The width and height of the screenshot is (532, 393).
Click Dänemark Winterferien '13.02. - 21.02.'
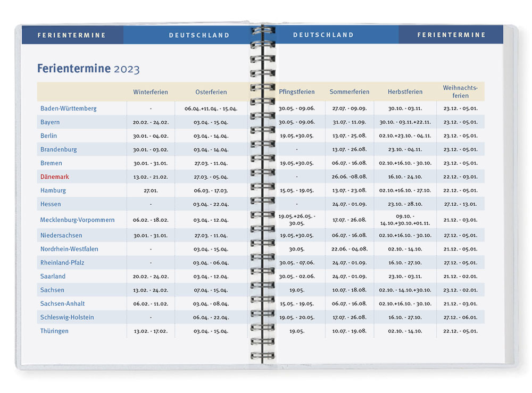coord(151,177)
